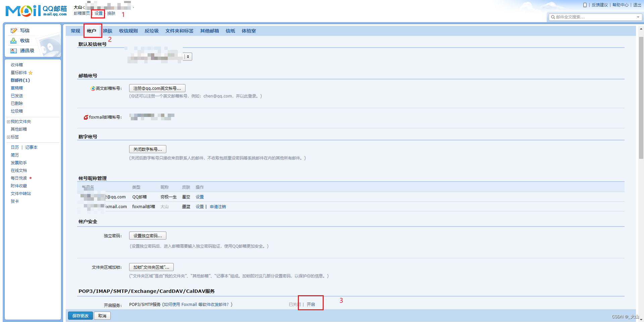The height and width of the screenshot is (322, 644).
Task: Click the small arrow after the user name
Action: pyautogui.click(x=133, y=7)
